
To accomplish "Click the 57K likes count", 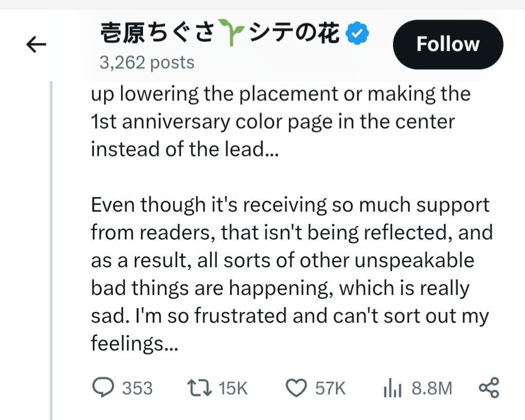I will click(x=330, y=388).
